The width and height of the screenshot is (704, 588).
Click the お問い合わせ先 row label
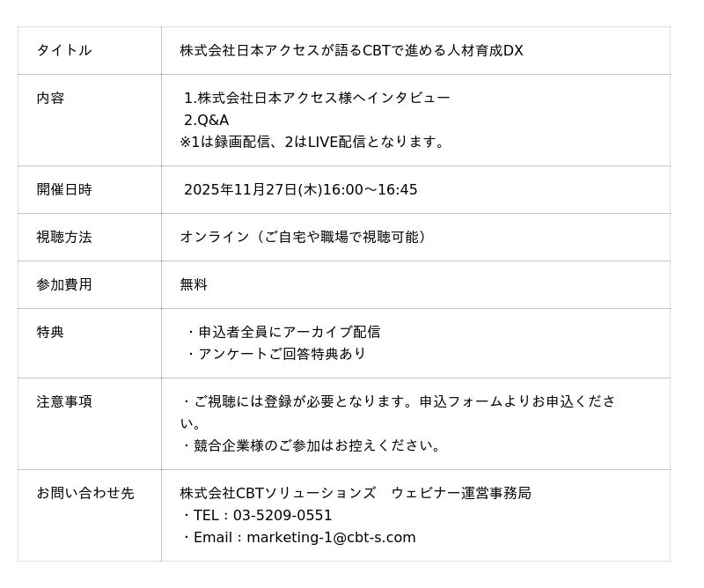coord(84,493)
